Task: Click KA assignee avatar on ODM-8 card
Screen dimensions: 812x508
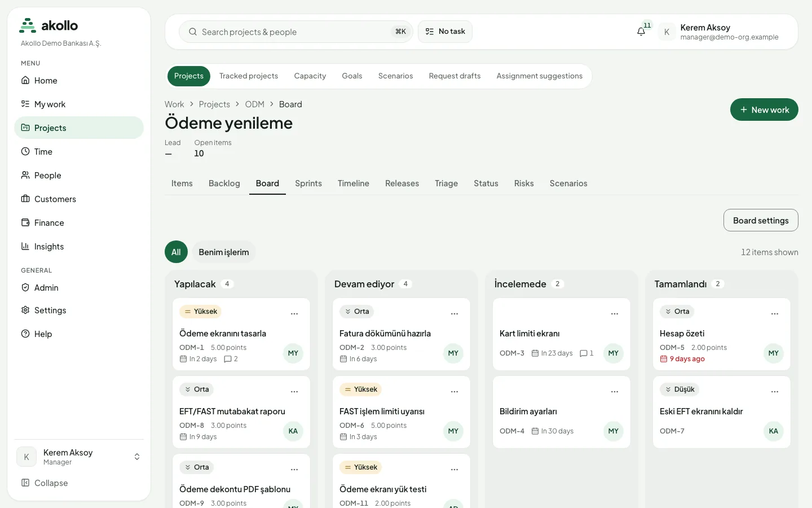Action: (293, 431)
